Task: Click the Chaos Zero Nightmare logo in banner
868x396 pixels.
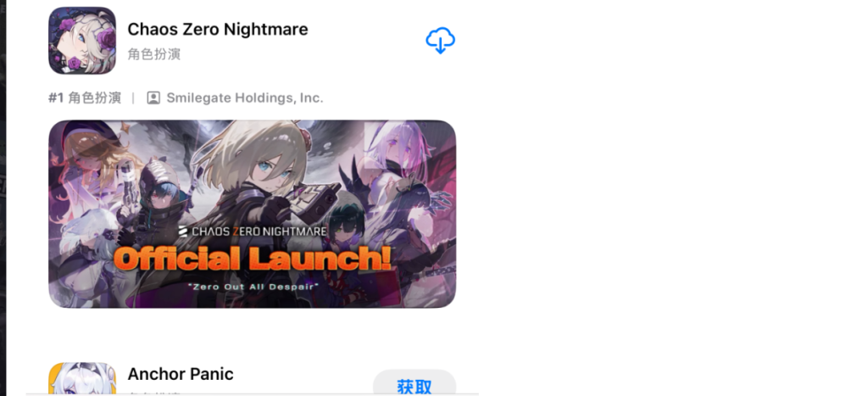Action: click(x=252, y=231)
